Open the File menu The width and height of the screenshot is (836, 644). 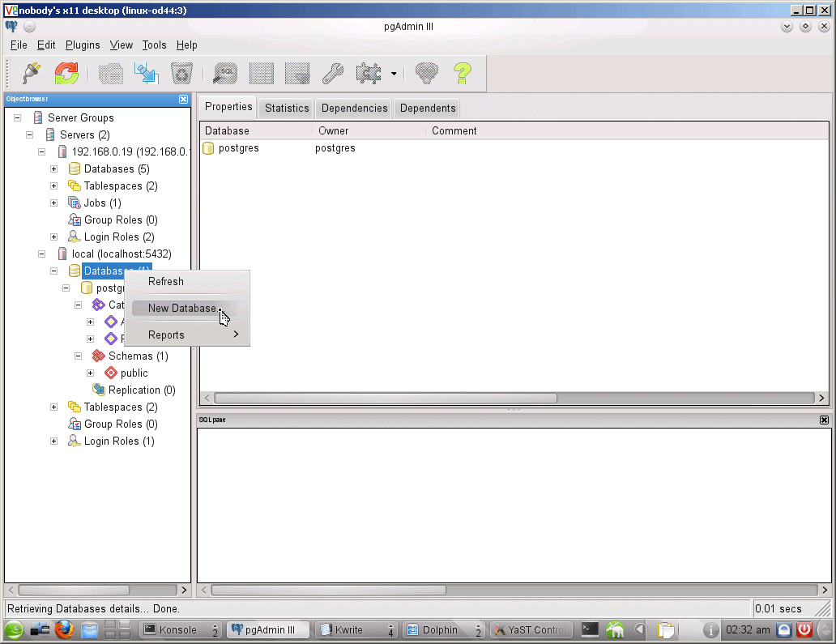tap(19, 45)
